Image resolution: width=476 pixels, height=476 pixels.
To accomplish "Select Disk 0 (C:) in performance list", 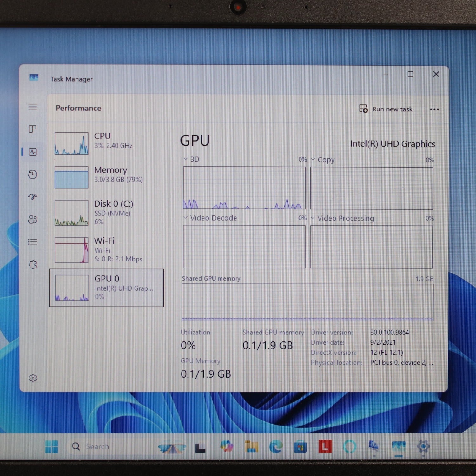I will (106, 213).
